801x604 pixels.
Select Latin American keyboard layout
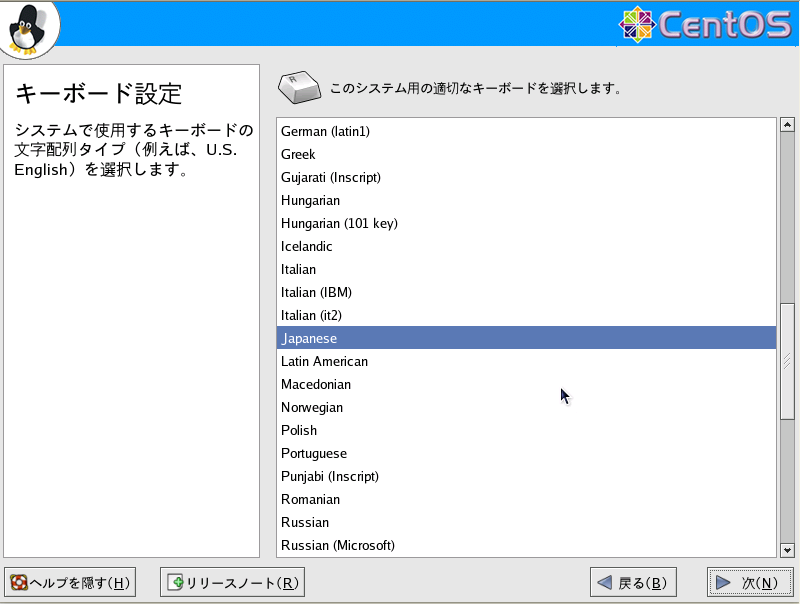coord(526,361)
